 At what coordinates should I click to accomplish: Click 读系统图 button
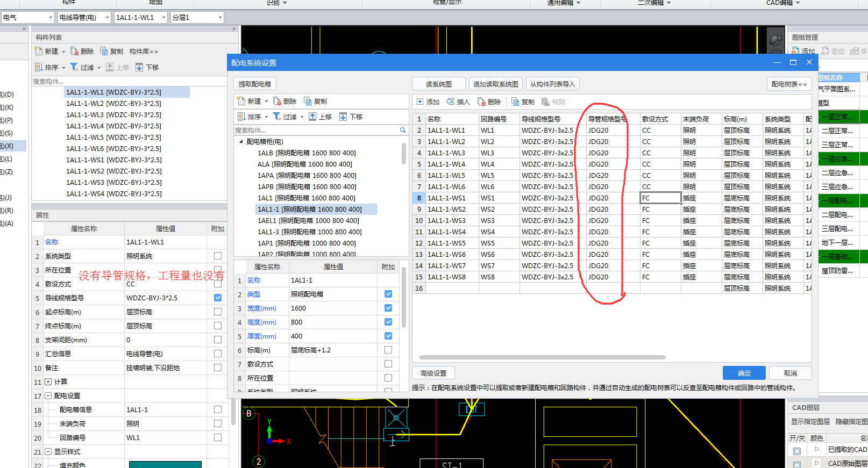click(439, 84)
